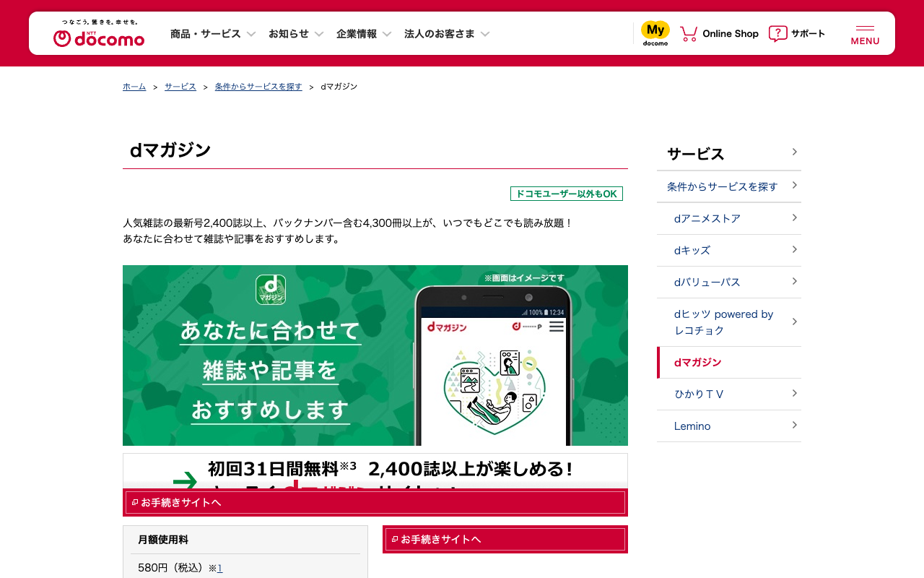
Task: Click chevron next to サービス sidebar heading
Action: tap(794, 152)
